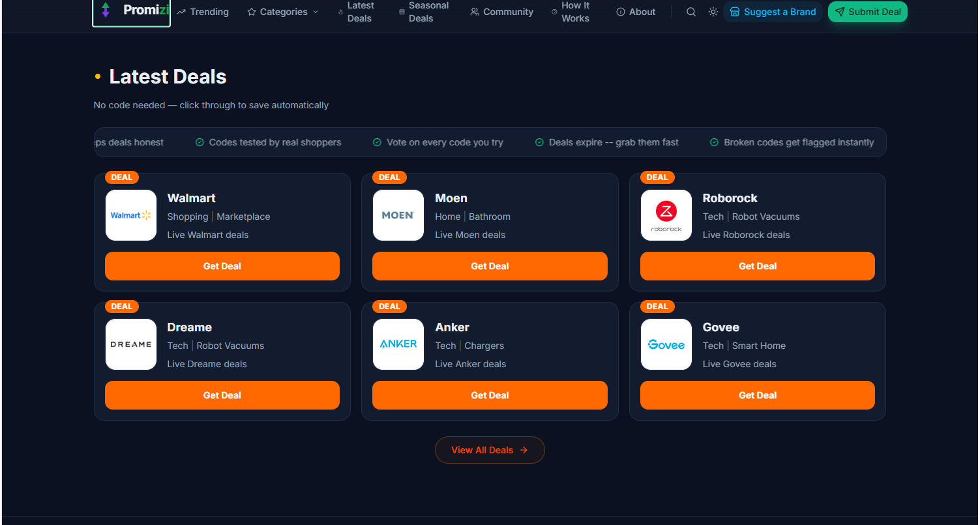
Task: Click 'Live Dreame deals' text
Action: tap(207, 364)
